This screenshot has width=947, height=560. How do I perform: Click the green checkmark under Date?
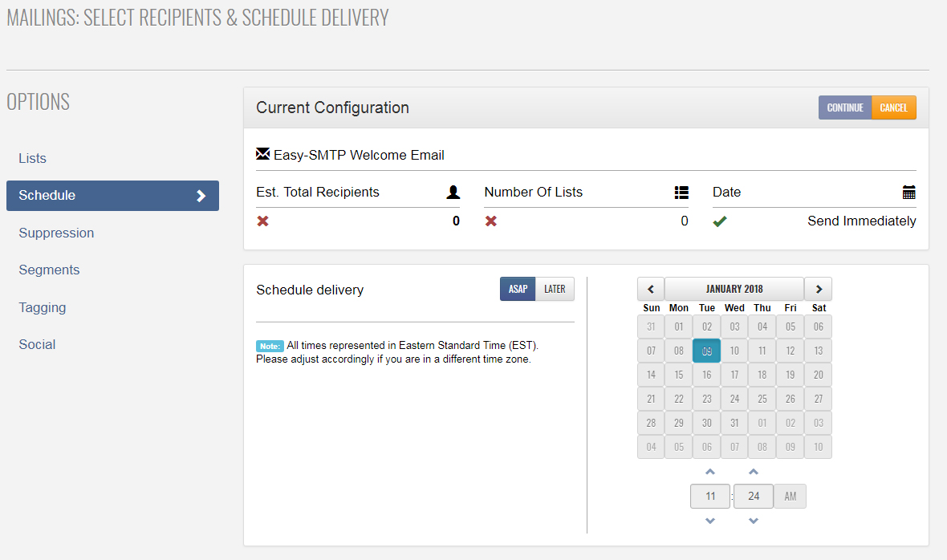[720, 221]
